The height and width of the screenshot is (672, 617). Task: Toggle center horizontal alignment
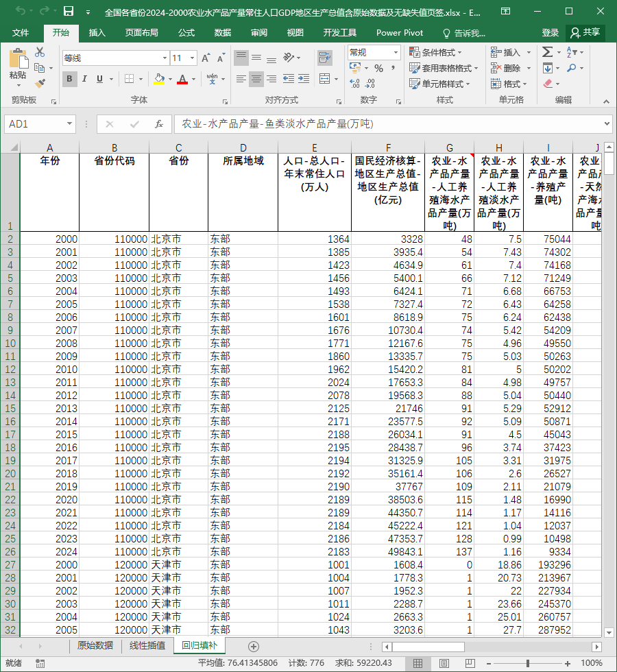256,79
